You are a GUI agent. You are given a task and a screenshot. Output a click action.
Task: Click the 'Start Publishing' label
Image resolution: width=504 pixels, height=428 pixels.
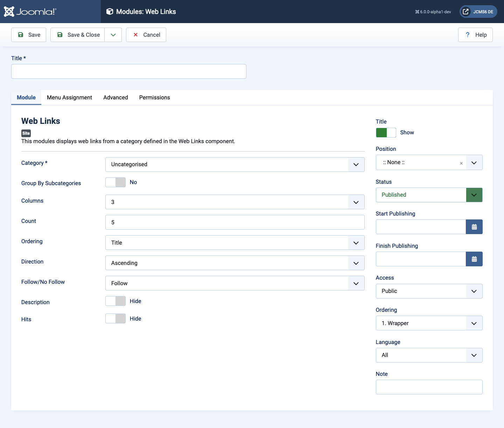(395, 213)
